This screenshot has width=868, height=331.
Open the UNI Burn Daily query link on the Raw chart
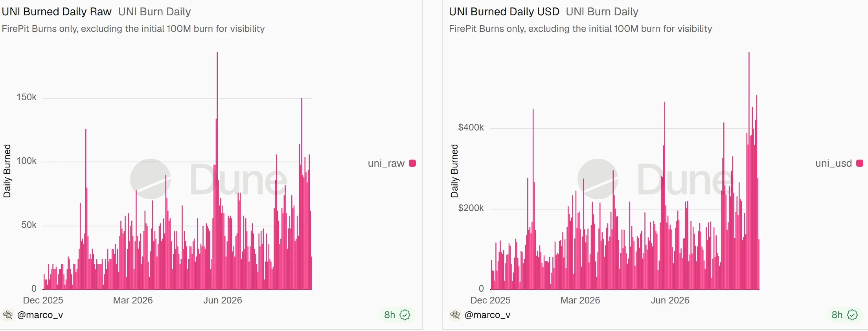tap(154, 12)
